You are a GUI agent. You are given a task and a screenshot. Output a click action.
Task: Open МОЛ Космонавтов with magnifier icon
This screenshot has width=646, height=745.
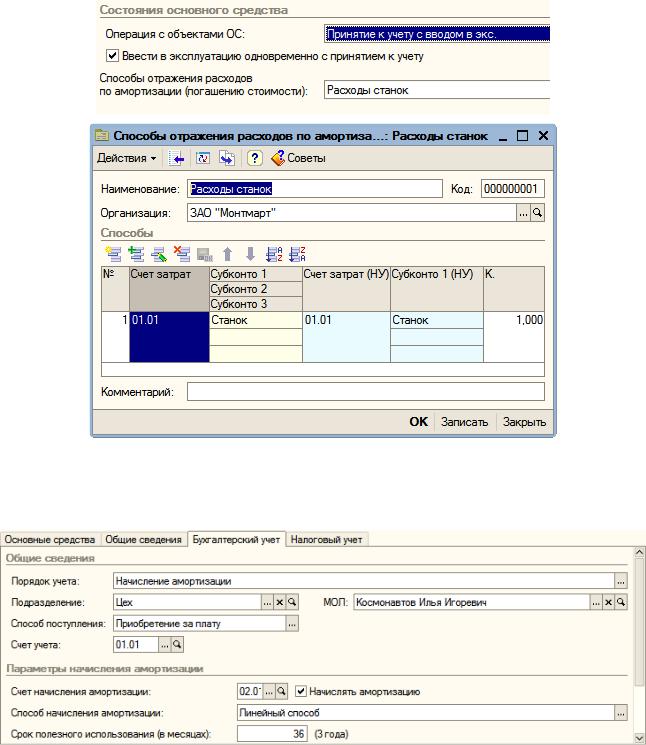click(621, 602)
